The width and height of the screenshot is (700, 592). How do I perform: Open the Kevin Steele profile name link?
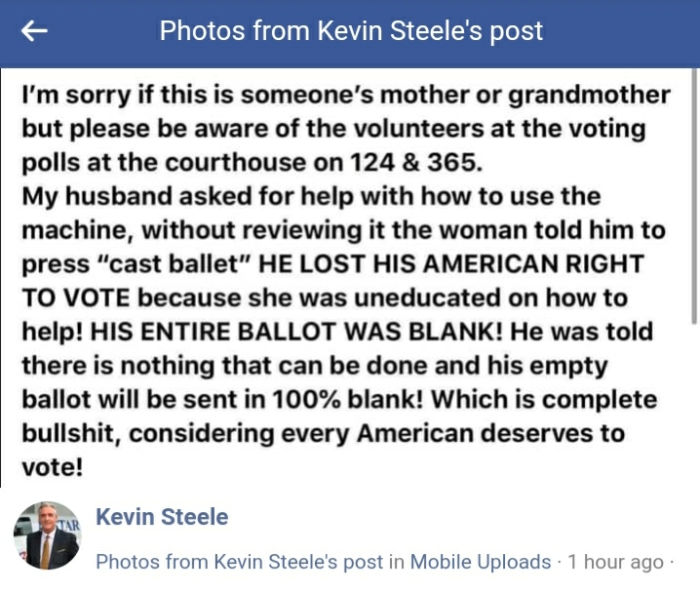pyautogui.click(x=162, y=517)
